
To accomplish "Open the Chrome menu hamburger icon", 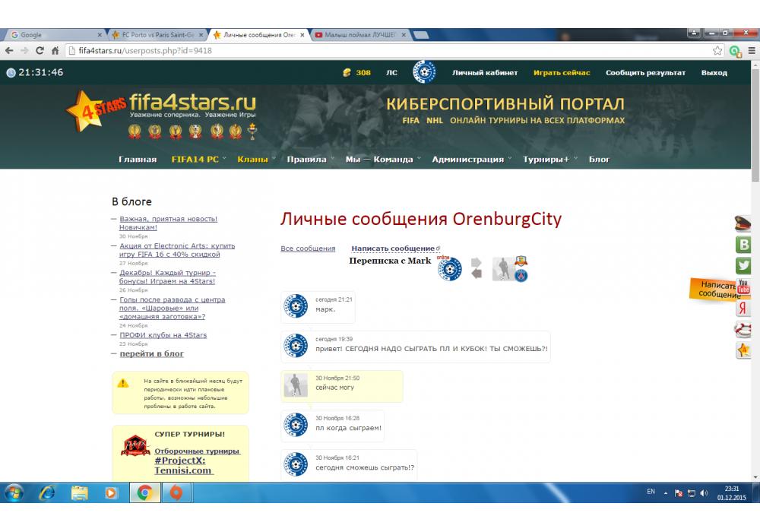I will tap(752, 50).
